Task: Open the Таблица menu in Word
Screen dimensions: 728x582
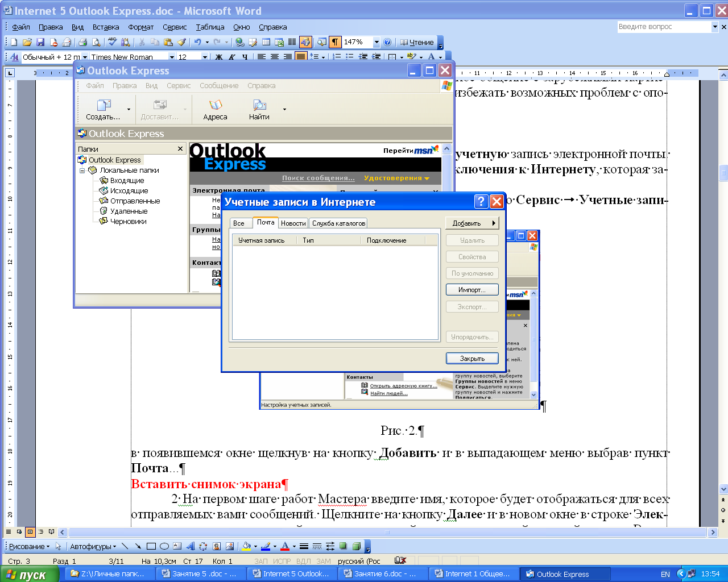Action: (210, 27)
